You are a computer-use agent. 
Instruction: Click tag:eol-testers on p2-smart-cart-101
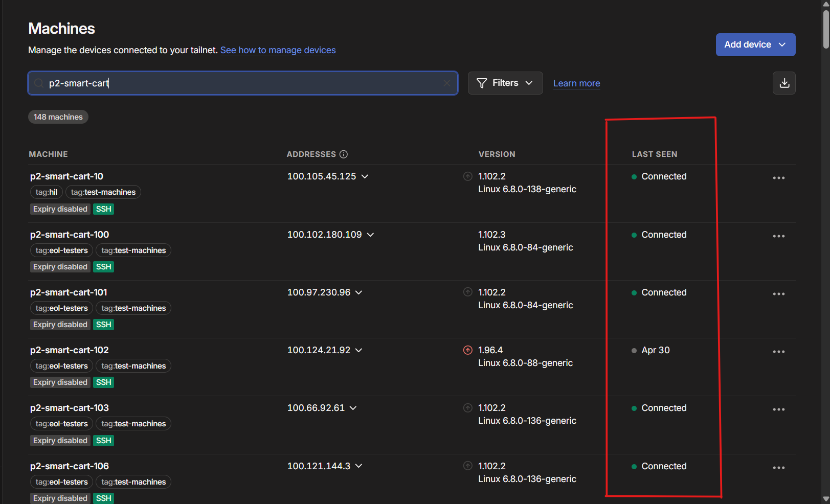[61, 308]
